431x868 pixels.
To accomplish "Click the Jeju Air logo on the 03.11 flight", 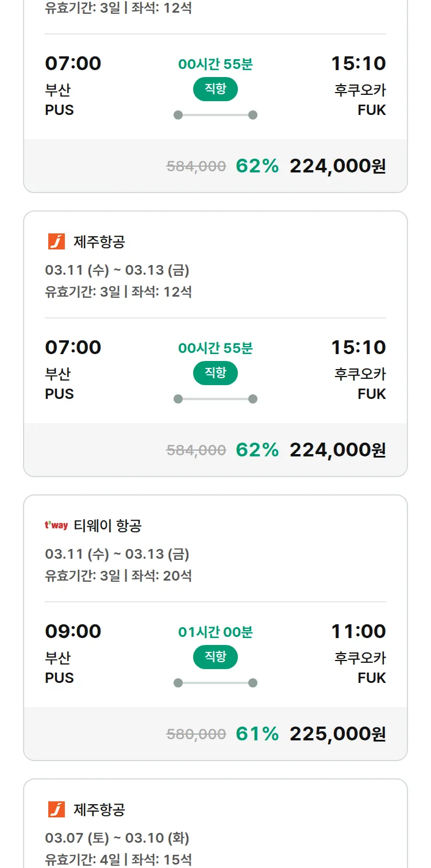I will [x=56, y=242].
